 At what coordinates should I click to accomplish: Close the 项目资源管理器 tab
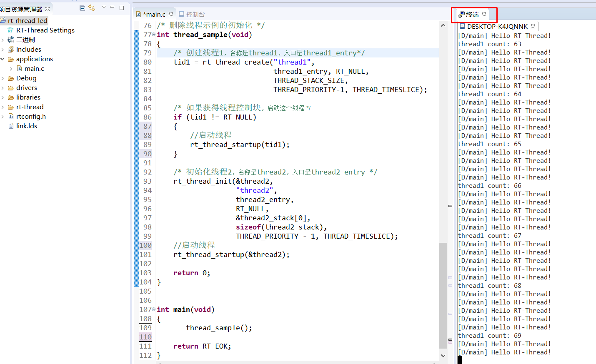point(48,9)
